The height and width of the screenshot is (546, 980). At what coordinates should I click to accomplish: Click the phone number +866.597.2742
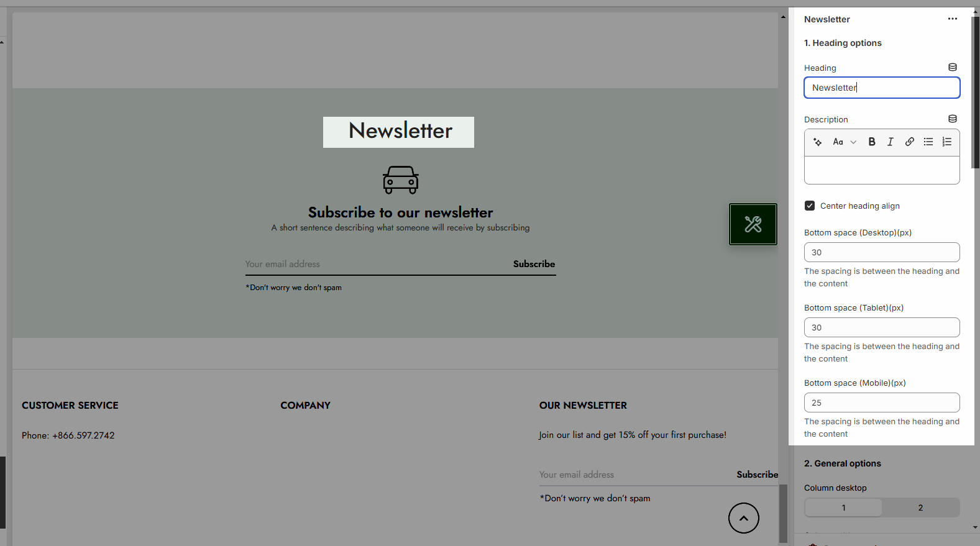[83, 435]
